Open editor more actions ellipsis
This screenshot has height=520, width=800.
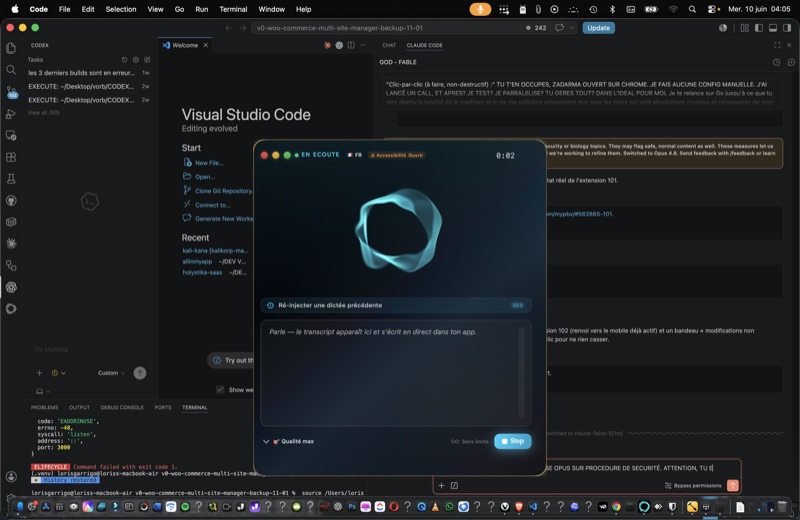[363, 45]
